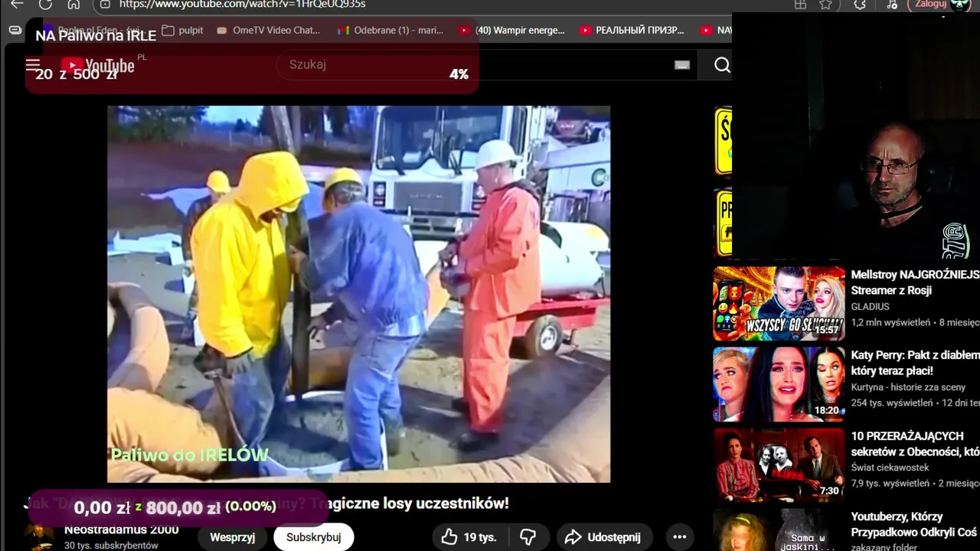Open Youtuberzy, Którzy Przypadkowo Odkryli Coś title
Image resolution: width=980 pixels, height=551 pixels.
tap(915, 524)
